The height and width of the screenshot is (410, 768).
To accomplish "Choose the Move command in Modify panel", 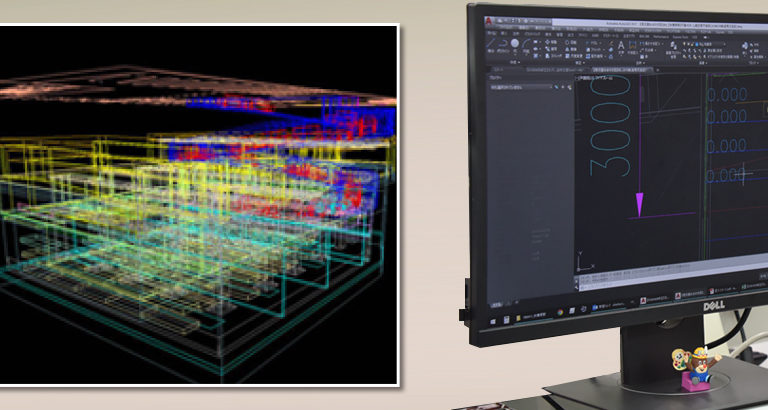I will pos(551,43).
